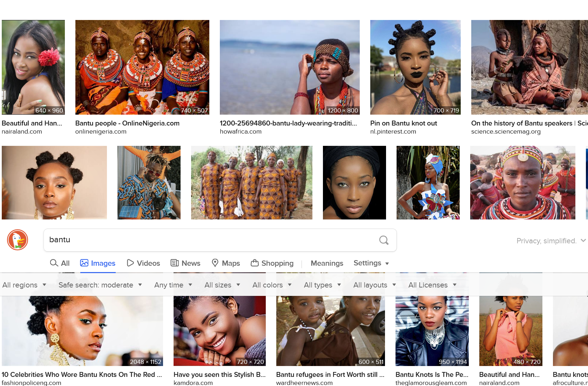Expand the All regions filter
Viewport: 588px width, 386px height.
pos(24,285)
